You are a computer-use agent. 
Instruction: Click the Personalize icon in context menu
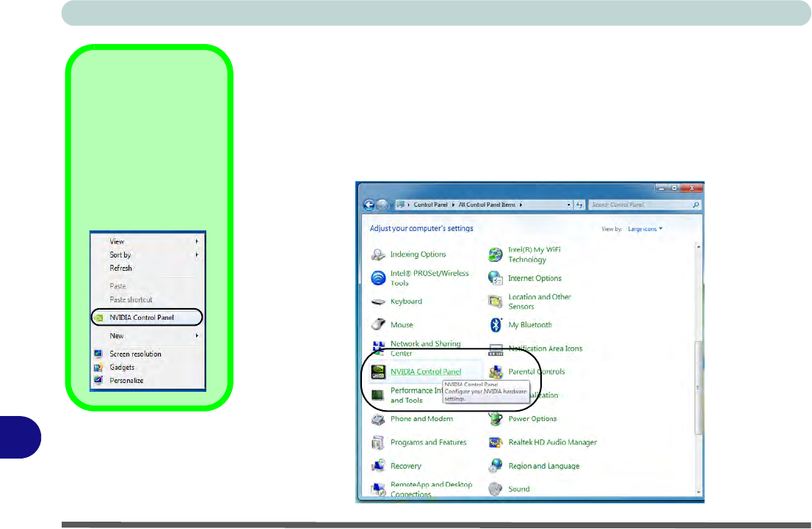coord(98,381)
